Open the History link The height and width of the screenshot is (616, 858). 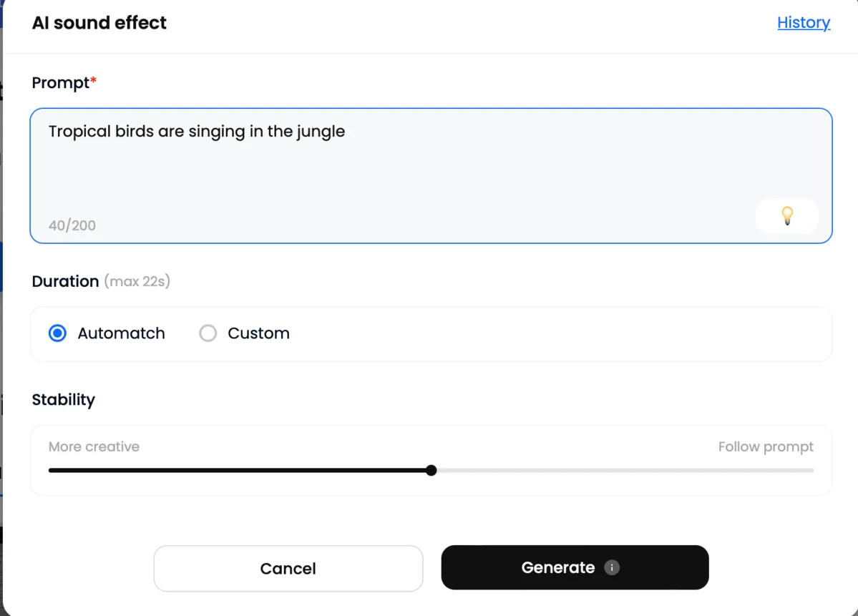point(803,23)
